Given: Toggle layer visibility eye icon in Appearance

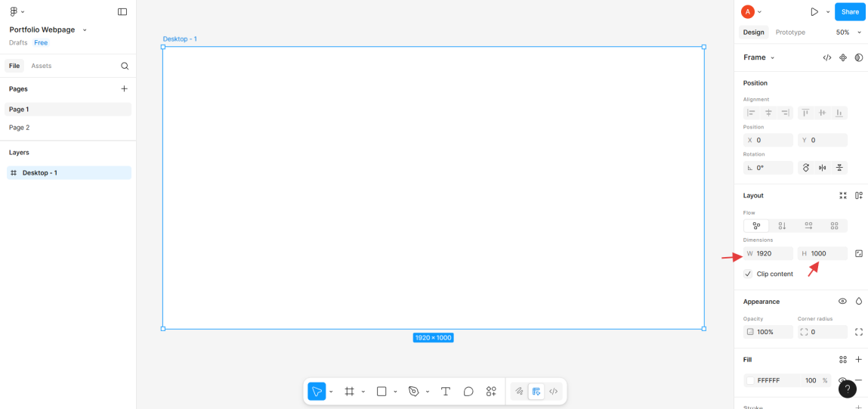Looking at the screenshot, I should (x=842, y=301).
